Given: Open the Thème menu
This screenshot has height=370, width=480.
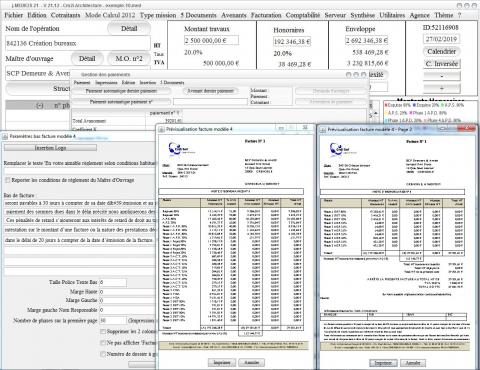Looking at the screenshot, I should pos(443,15).
